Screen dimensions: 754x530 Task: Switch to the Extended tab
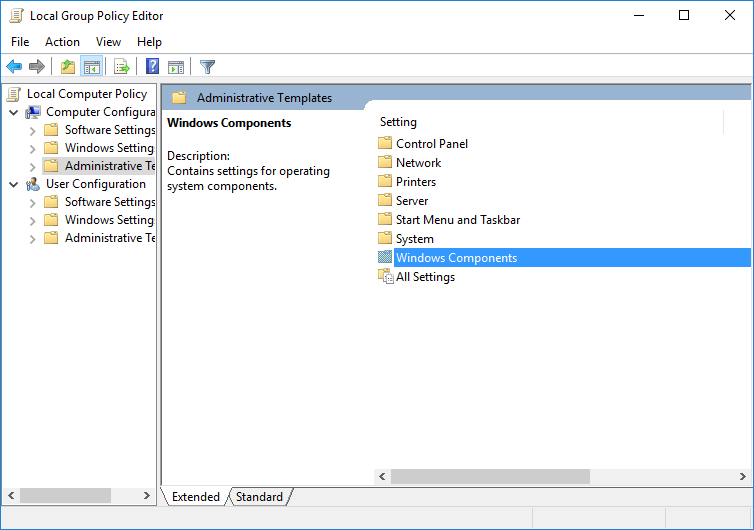(196, 497)
